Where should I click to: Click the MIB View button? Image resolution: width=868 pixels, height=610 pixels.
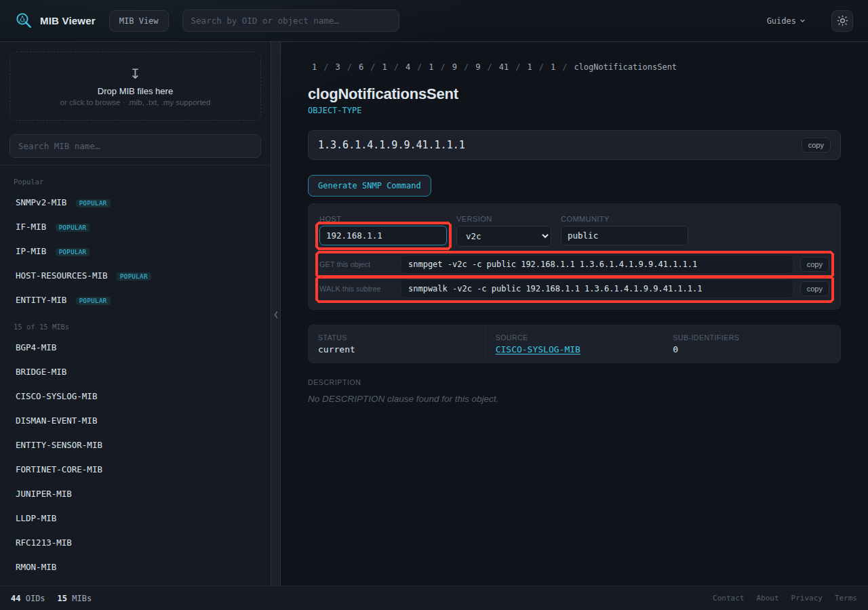(138, 20)
